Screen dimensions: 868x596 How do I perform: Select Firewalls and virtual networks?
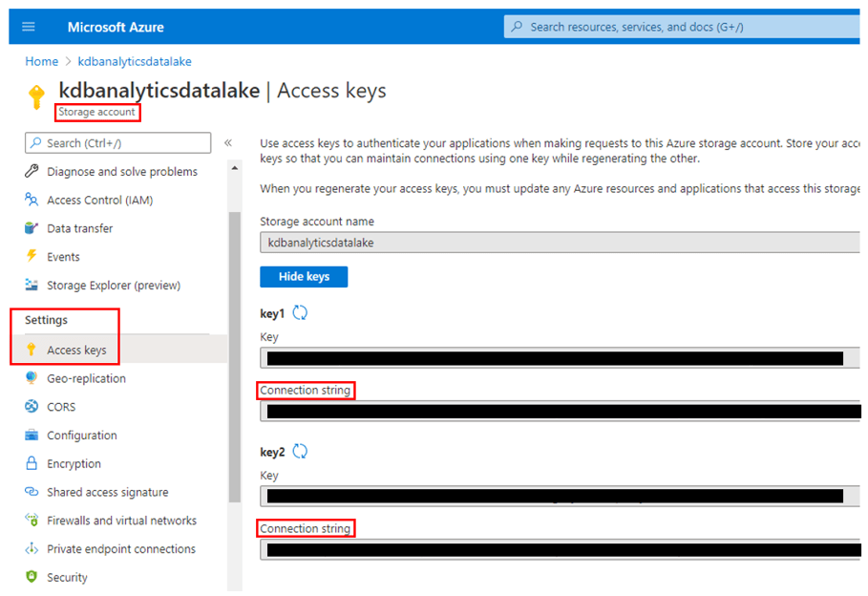(x=121, y=521)
